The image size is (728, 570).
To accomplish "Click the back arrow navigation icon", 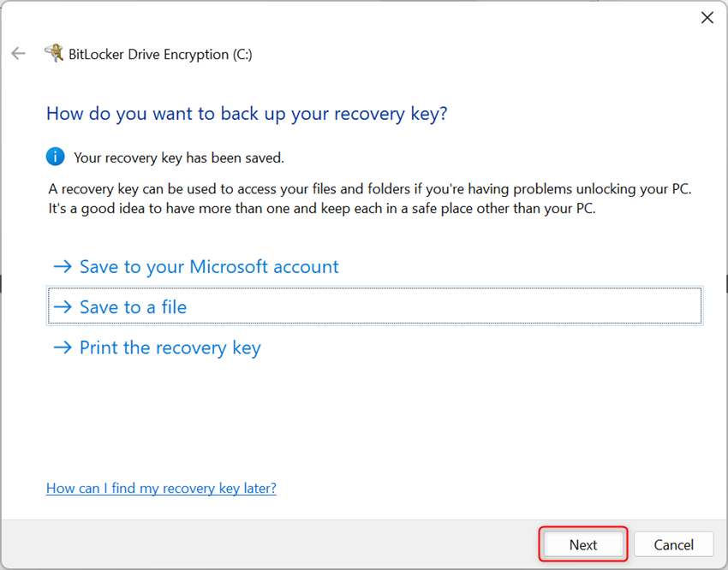I will click(x=18, y=53).
